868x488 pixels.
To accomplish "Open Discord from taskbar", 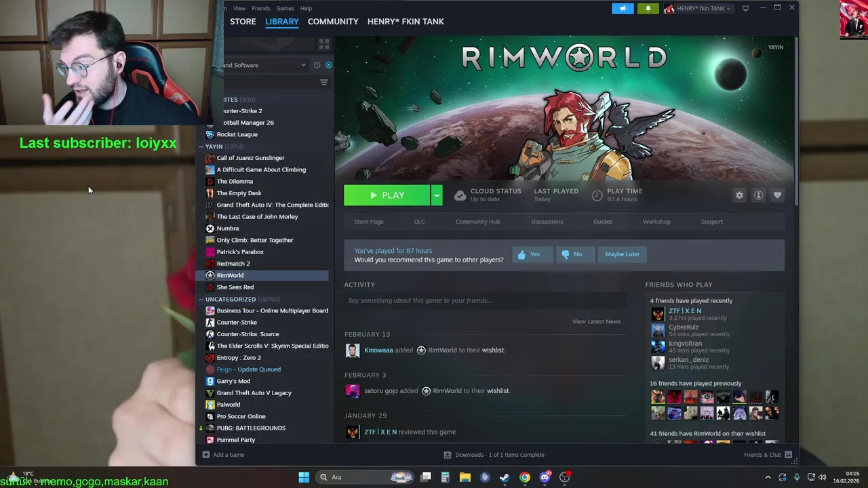I will tap(545, 477).
